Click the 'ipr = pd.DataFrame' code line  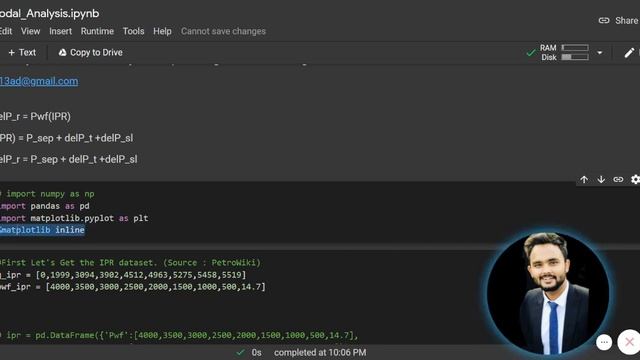click(x=179, y=336)
